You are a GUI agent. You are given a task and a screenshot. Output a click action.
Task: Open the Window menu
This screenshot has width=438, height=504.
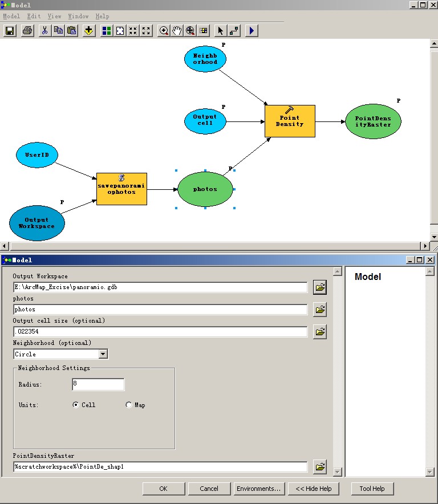(78, 16)
